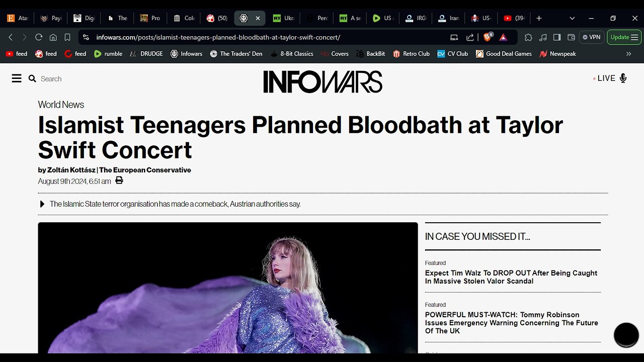Click the LIVE microphone icon
This screenshot has height=362, width=644.
(x=623, y=78)
